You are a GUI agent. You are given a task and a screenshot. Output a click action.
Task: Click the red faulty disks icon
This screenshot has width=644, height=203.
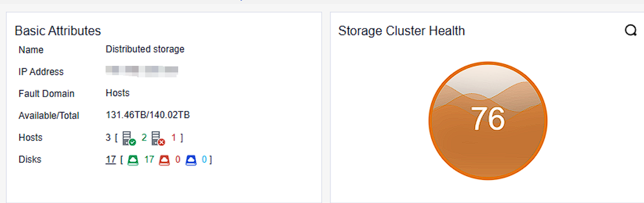pos(164,160)
